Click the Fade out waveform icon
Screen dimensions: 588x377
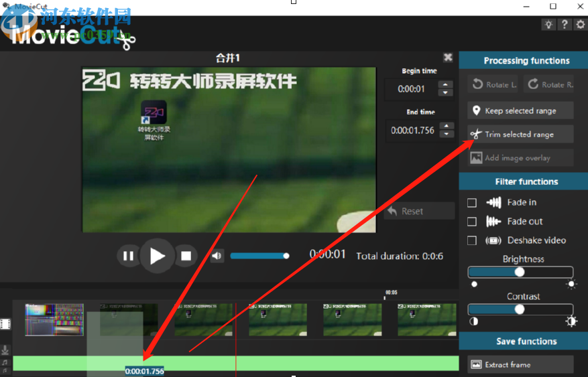pyautogui.click(x=493, y=222)
